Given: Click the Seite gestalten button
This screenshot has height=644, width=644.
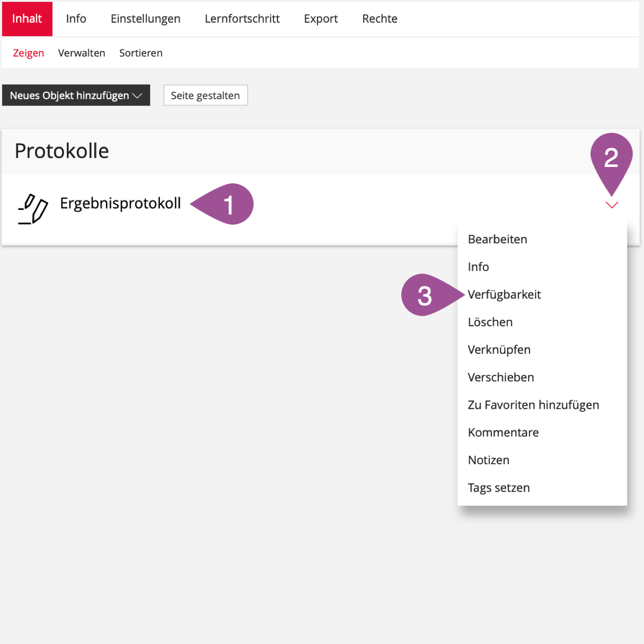Looking at the screenshot, I should 205,96.
